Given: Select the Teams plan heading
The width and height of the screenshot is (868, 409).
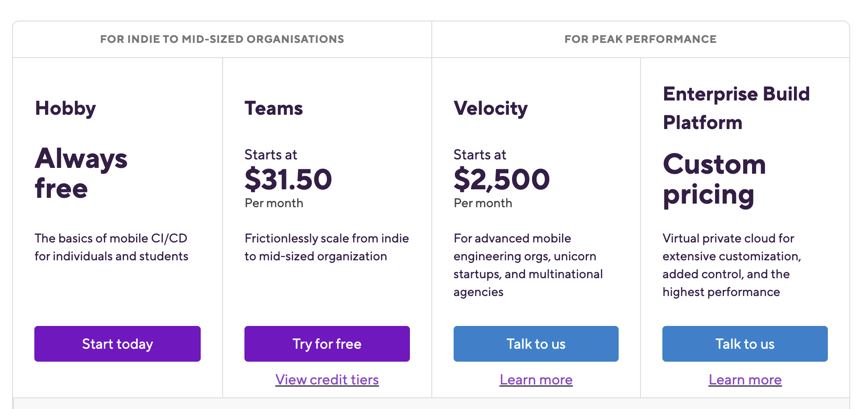Looking at the screenshot, I should click(x=273, y=109).
